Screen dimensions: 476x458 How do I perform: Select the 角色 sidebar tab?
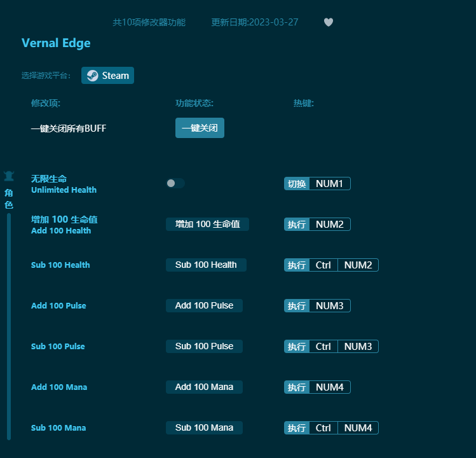click(9, 198)
